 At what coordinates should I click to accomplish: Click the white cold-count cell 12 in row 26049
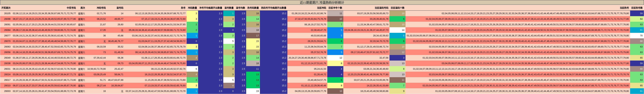click(335, 58)
